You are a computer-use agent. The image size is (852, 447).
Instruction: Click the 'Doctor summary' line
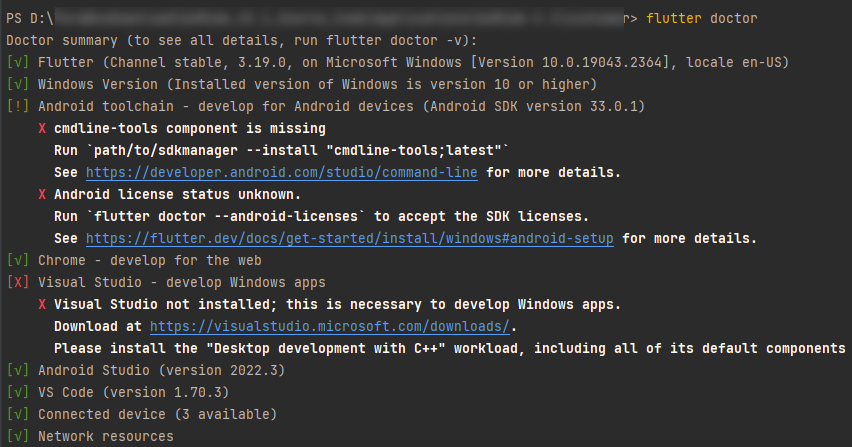click(241, 40)
